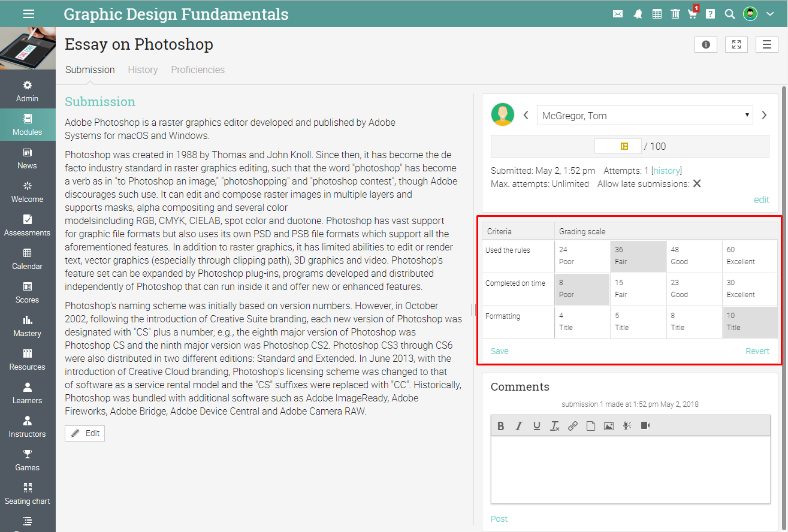
Task: Insert a link in the comment
Action: point(573,426)
